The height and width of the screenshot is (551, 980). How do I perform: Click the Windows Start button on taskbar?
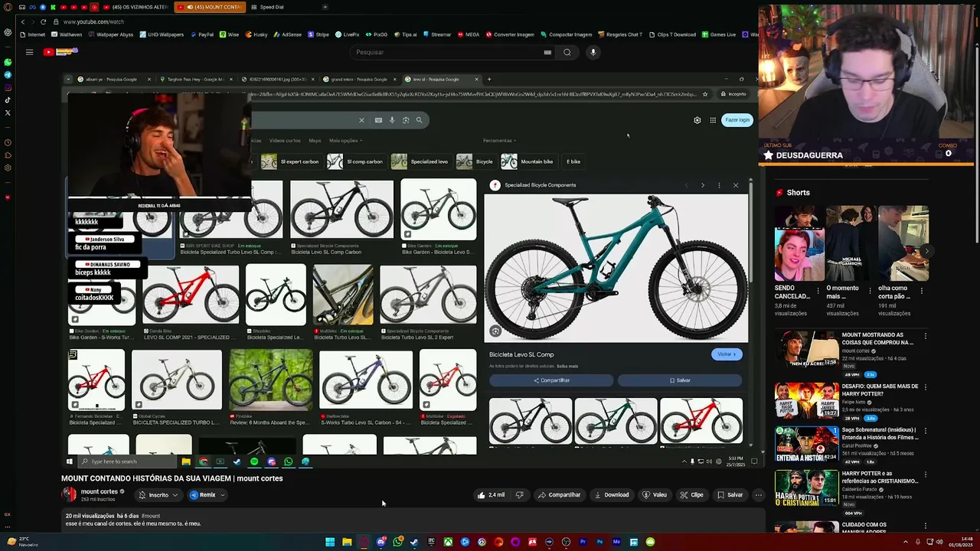pos(330,542)
